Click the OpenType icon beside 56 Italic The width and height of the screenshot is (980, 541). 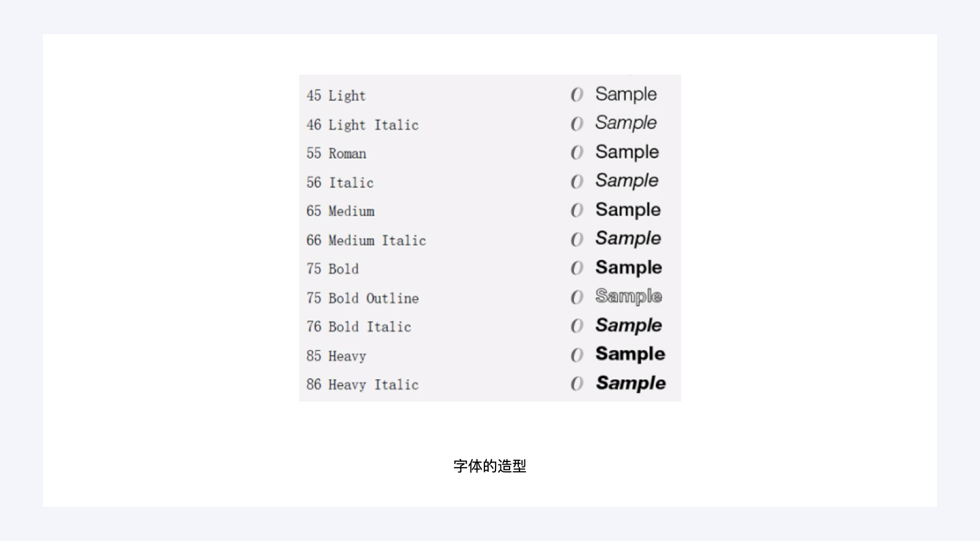[x=576, y=182]
